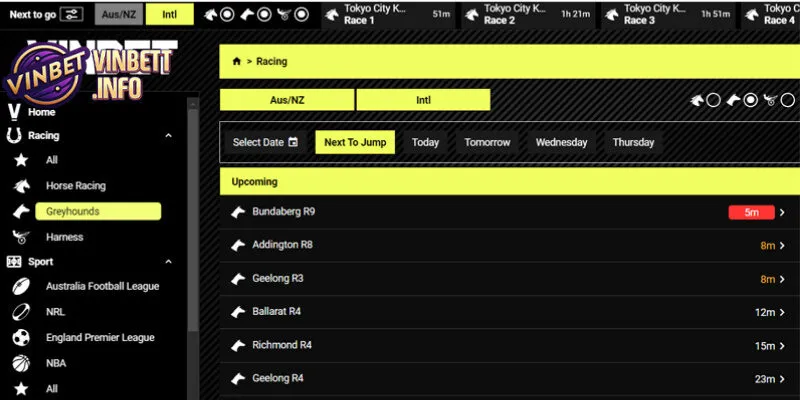
Task: Select the Intl tab in Racing panel
Action: click(423, 100)
